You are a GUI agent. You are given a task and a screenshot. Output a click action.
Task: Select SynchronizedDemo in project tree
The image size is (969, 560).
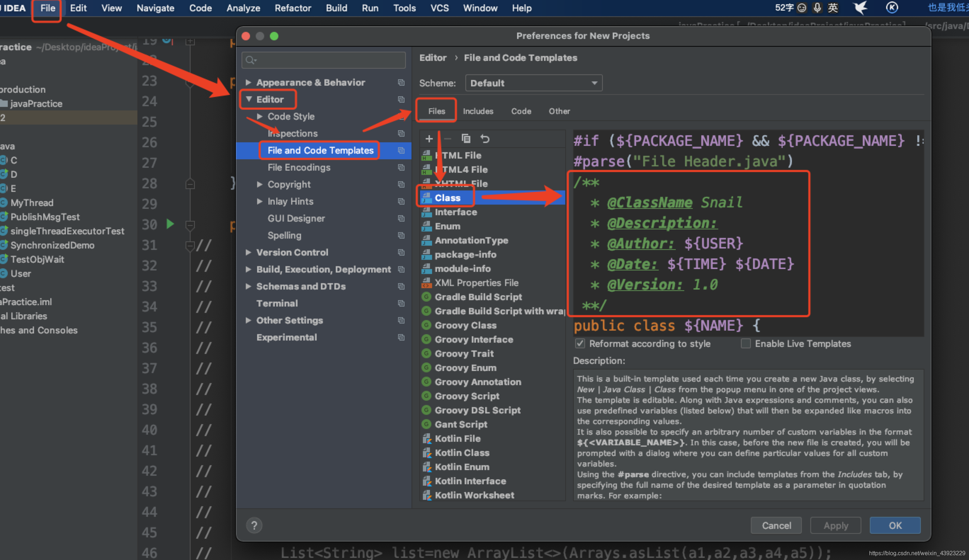click(52, 245)
